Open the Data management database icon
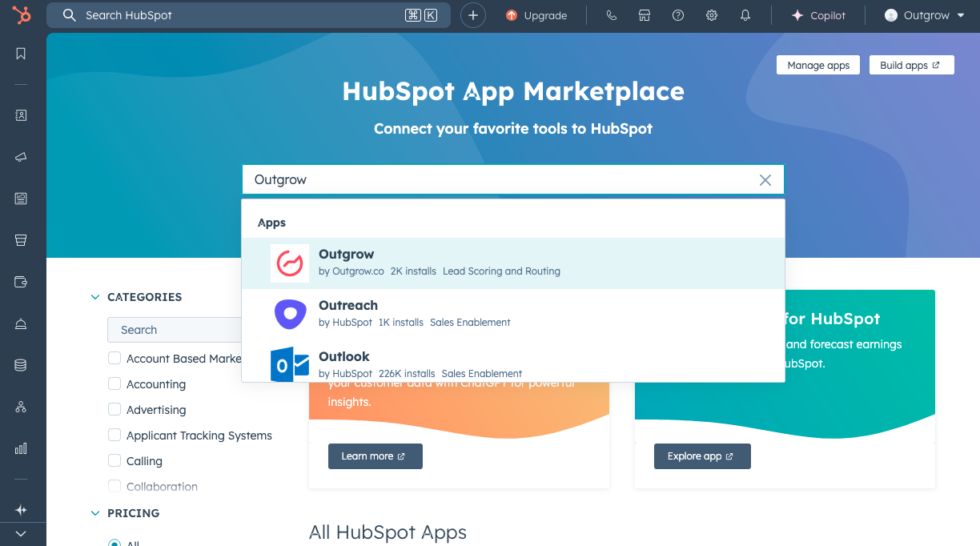Viewport: 980px width, 546px height. [x=21, y=365]
